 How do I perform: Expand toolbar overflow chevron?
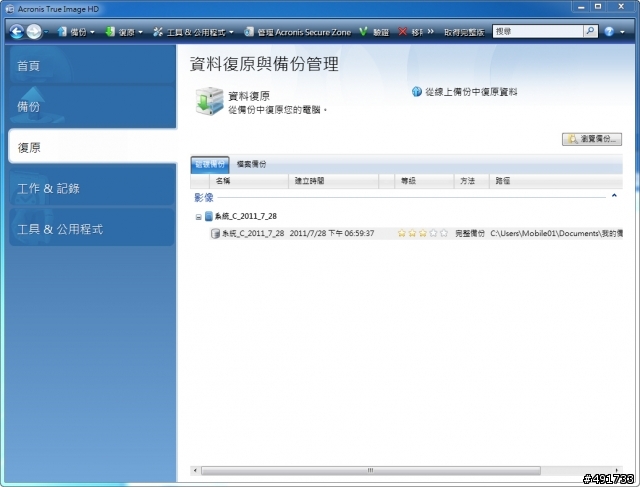[430, 31]
